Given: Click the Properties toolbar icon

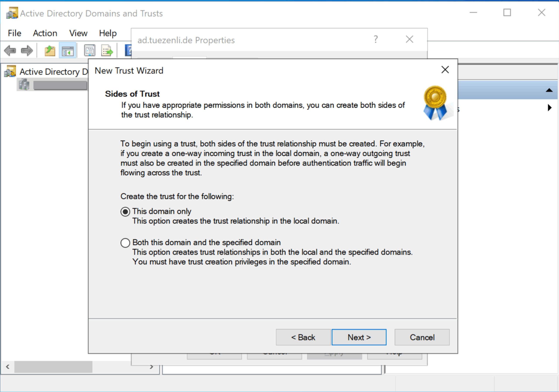Looking at the screenshot, I should [x=90, y=51].
